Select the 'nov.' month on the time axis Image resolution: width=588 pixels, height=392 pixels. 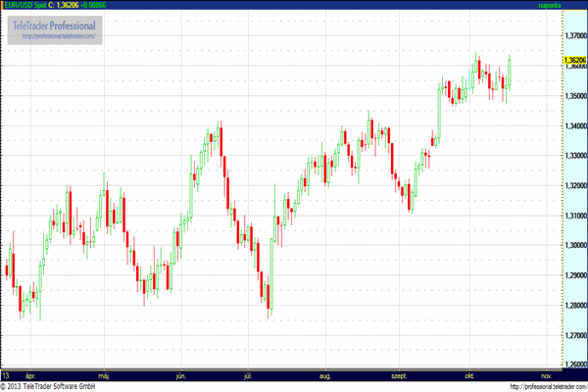coord(546,374)
